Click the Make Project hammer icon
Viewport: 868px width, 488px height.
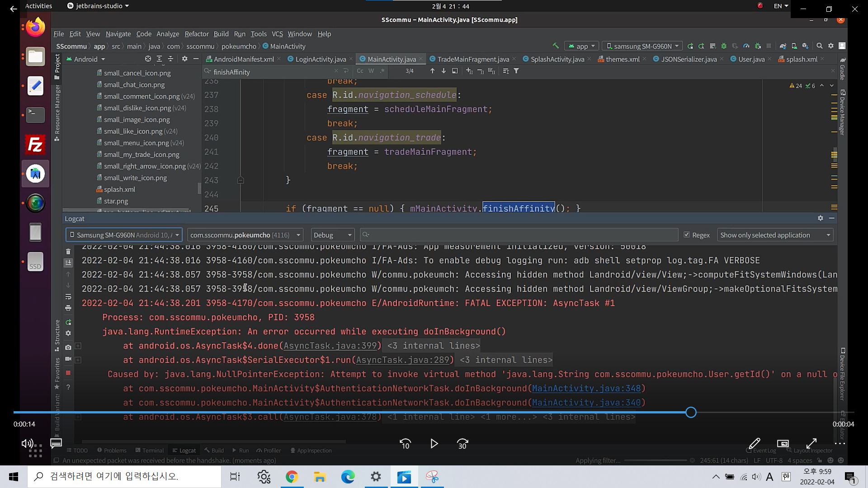point(556,46)
